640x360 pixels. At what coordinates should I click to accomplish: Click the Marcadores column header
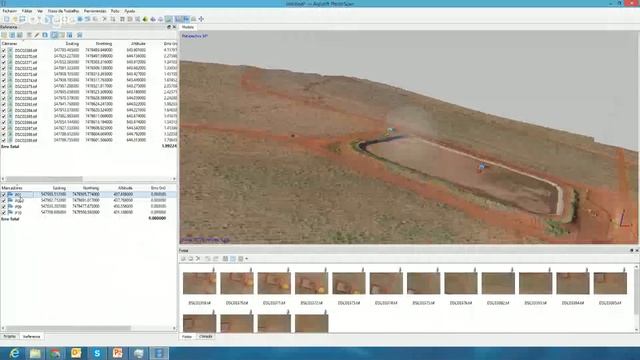click(x=12, y=188)
